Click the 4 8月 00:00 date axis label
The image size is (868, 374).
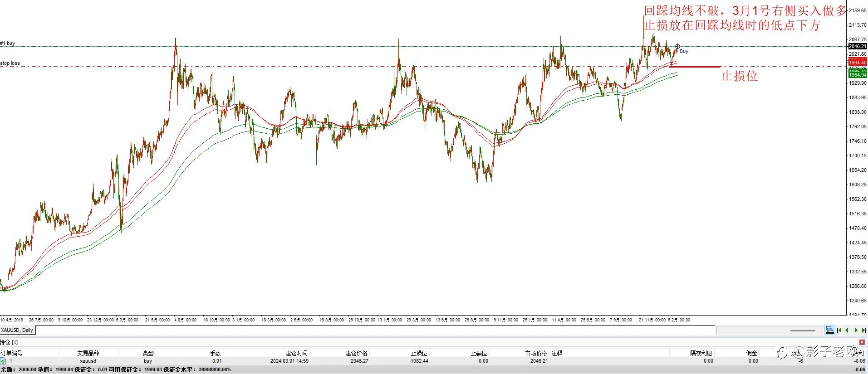pyautogui.click(x=186, y=320)
